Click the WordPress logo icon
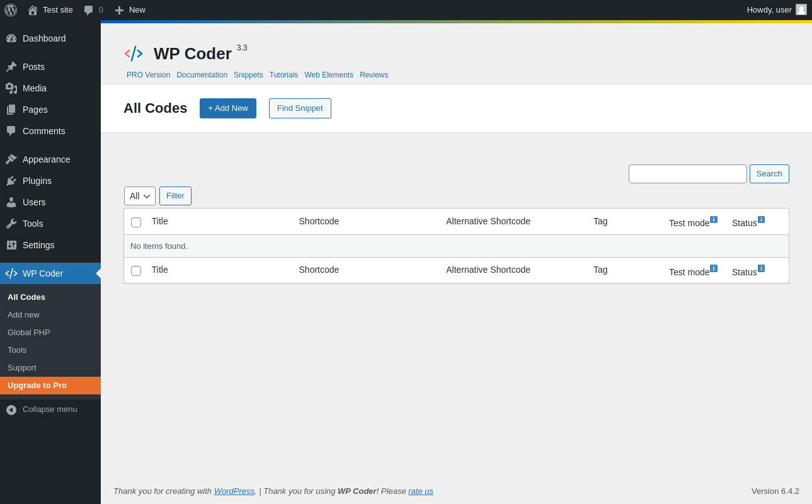The height and width of the screenshot is (504, 812). [x=11, y=10]
